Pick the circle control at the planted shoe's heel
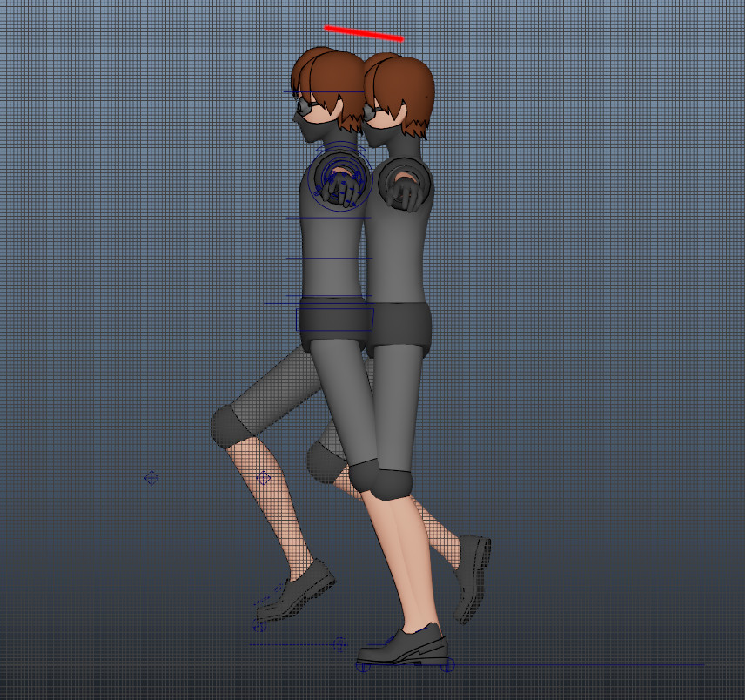The width and height of the screenshot is (745, 700). click(x=447, y=665)
